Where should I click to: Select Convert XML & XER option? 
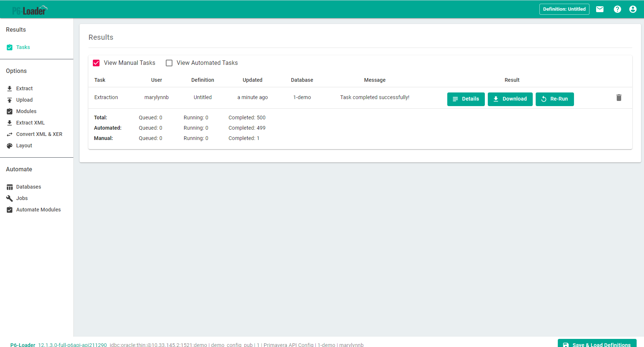39,134
